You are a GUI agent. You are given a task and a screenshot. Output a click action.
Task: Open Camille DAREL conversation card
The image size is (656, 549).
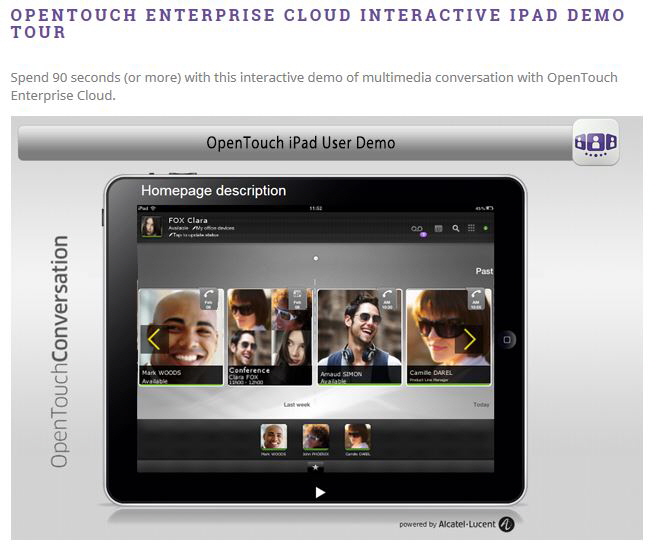[x=449, y=337]
